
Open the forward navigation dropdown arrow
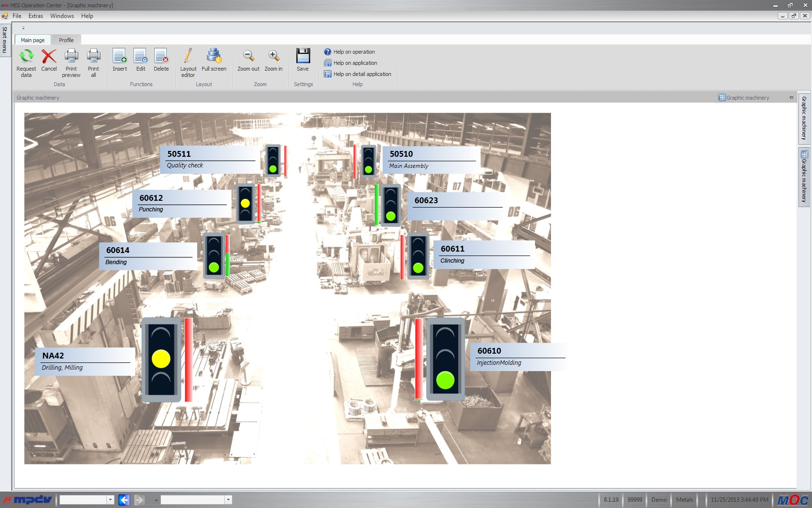[x=156, y=500]
